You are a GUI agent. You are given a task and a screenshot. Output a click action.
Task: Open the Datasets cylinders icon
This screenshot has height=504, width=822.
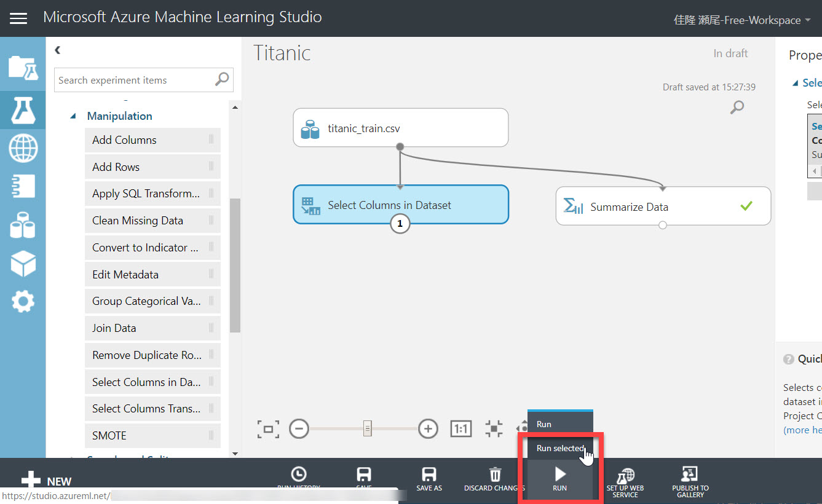(23, 225)
